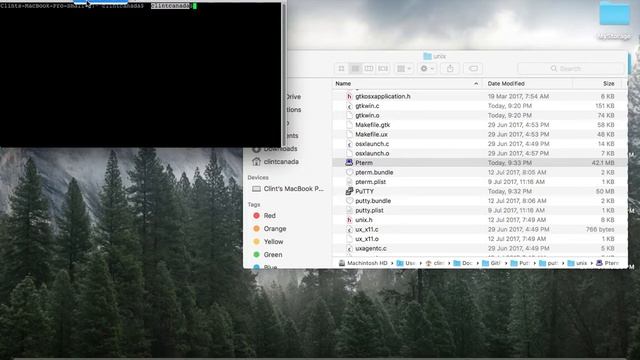The image size is (640, 360).
Task: Click the unix folder title in Finder
Action: pos(435,56)
